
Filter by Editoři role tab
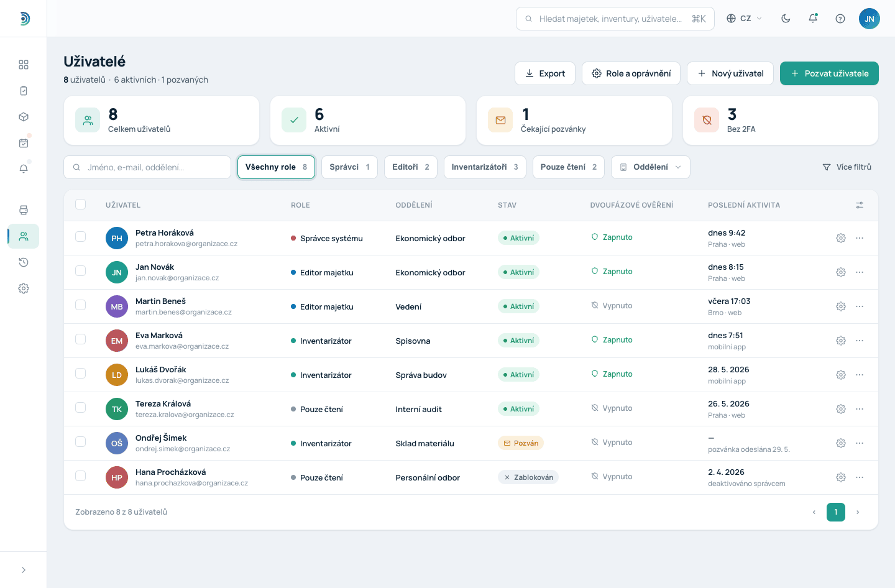click(411, 167)
